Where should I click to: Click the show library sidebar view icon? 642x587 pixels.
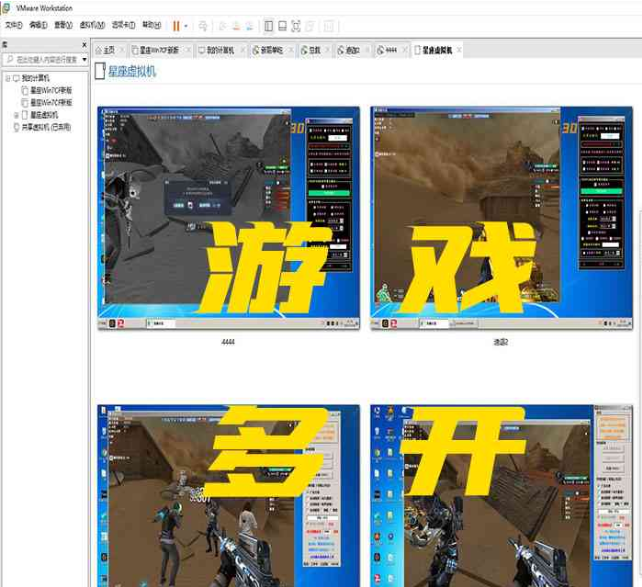[269, 25]
